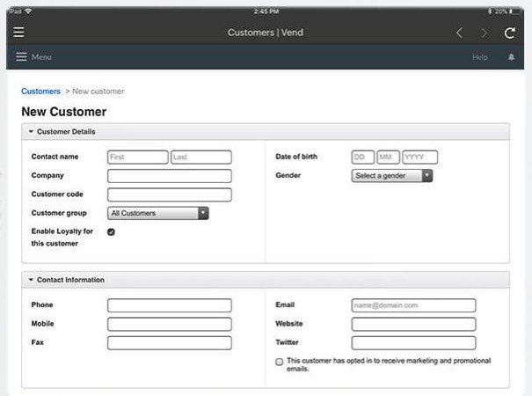Click the Date of birth label
Screen dimensions: 532x396
tap(296, 157)
